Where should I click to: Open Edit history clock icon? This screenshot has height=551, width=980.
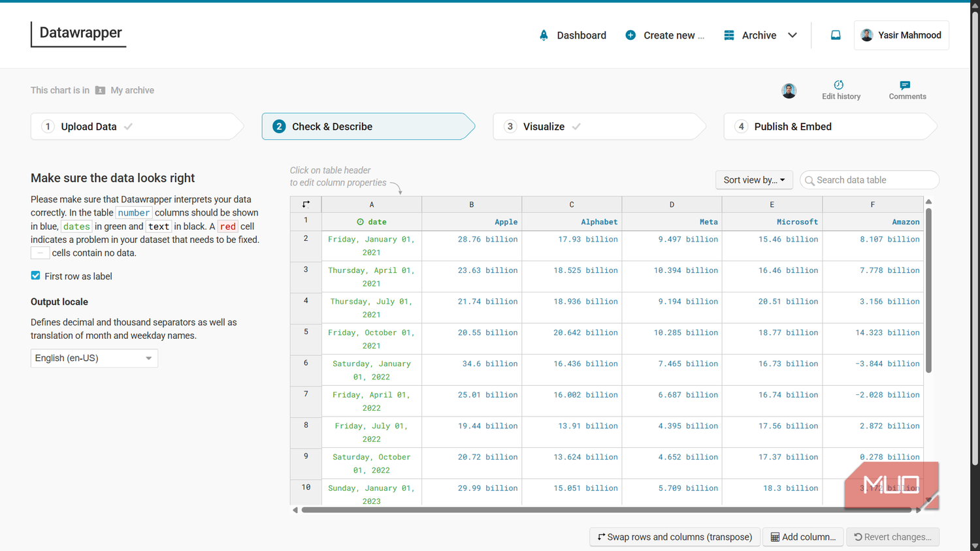tap(839, 85)
